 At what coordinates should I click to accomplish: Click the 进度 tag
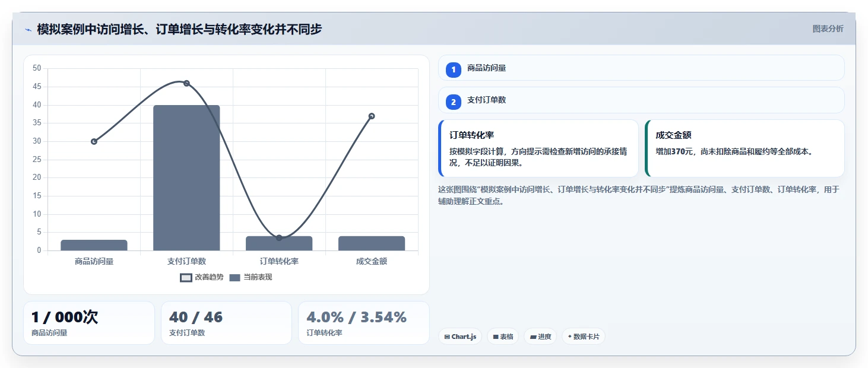click(540, 337)
